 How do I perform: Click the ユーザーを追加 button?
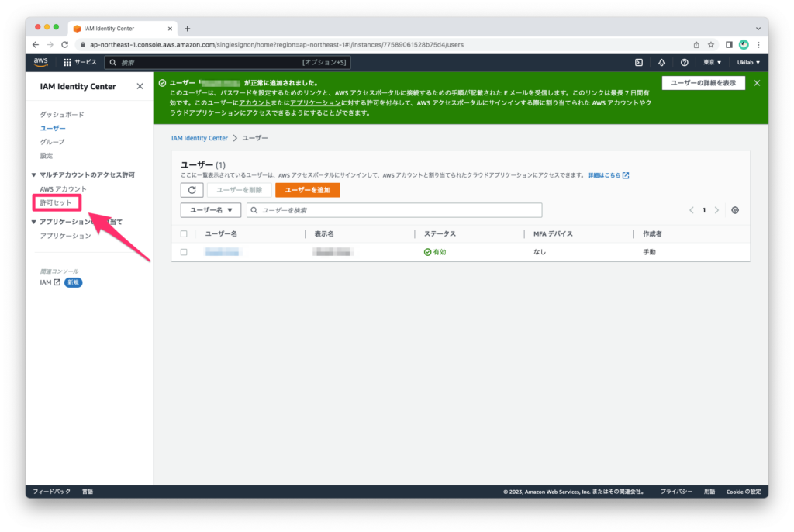click(x=307, y=190)
